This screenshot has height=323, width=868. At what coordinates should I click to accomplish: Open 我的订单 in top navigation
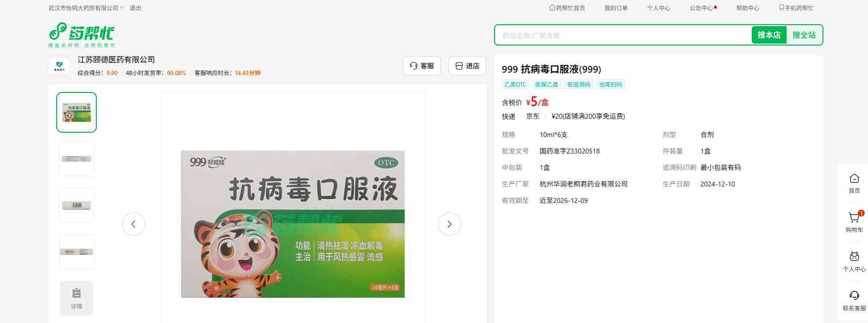pyautogui.click(x=616, y=8)
